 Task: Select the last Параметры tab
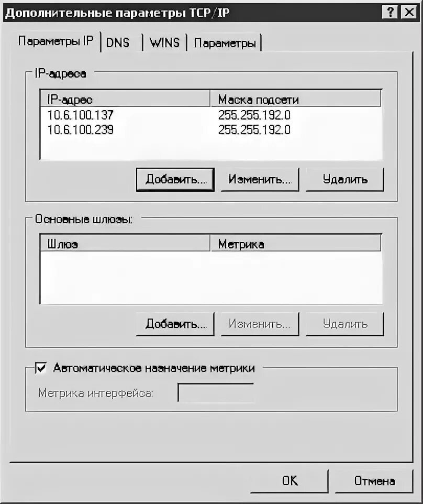pyautogui.click(x=225, y=43)
